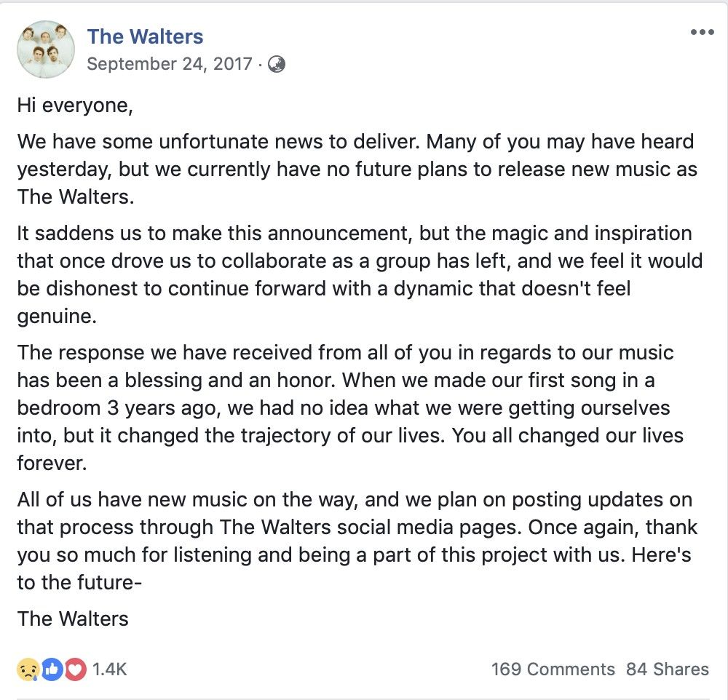Click 'The Walters' signature at the post's end

point(73,619)
